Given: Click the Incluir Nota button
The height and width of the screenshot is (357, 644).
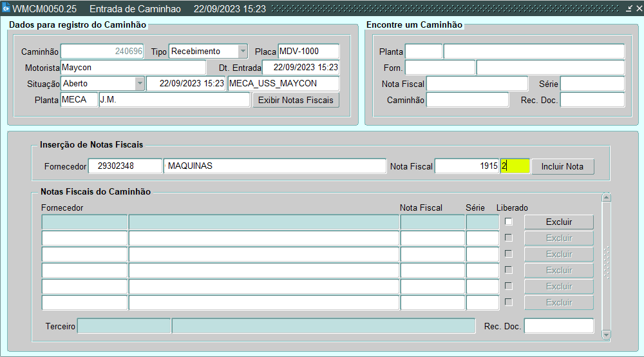Looking at the screenshot, I should coord(562,166).
